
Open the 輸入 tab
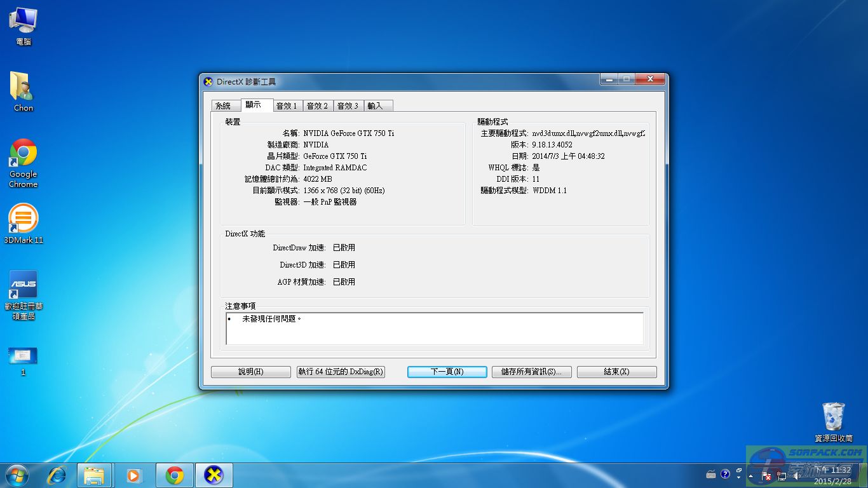tap(376, 105)
